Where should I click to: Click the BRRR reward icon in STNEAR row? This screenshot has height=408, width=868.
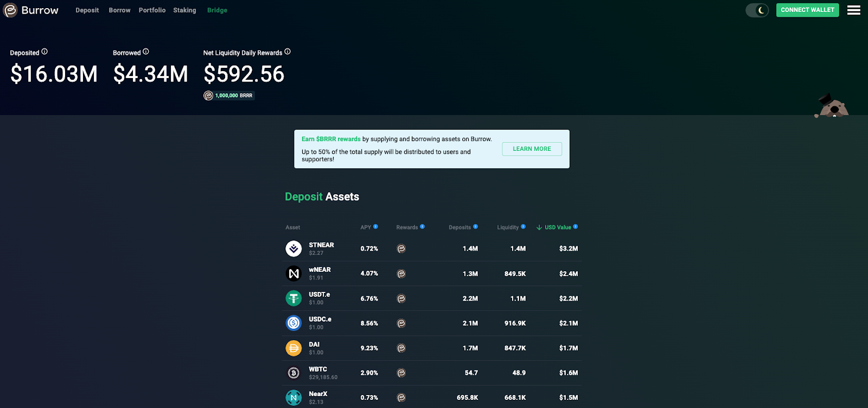(401, 248)
